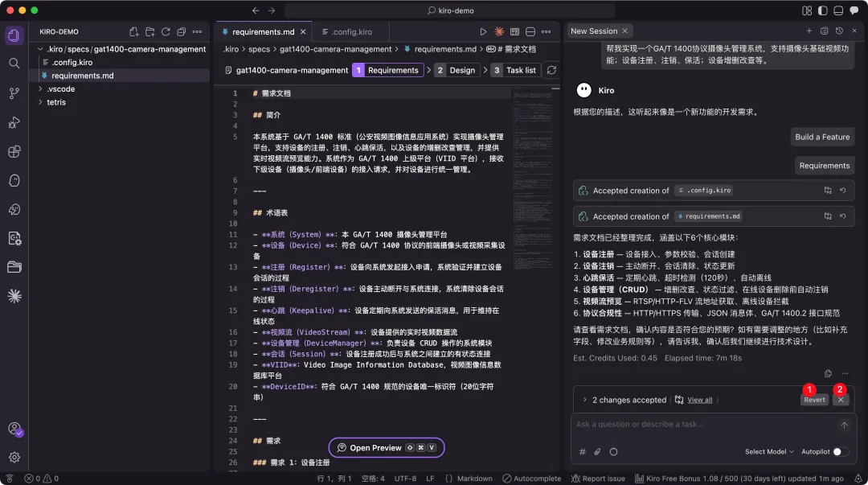Split the editor layout

[530, 31]
